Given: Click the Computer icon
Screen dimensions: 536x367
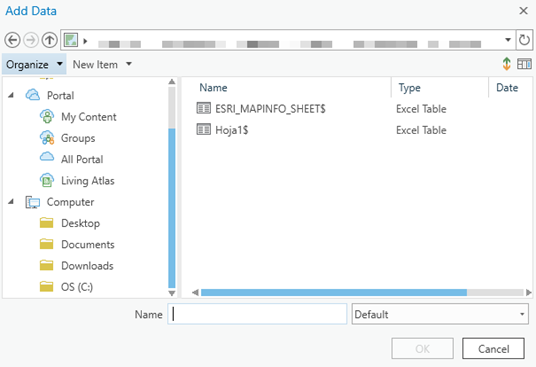Looking at the screenshot, I should [33, 202].
